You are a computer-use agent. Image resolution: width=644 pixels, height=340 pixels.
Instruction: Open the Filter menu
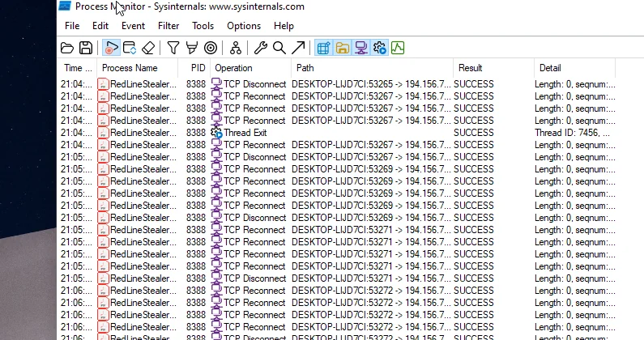(x=168, y=26)
